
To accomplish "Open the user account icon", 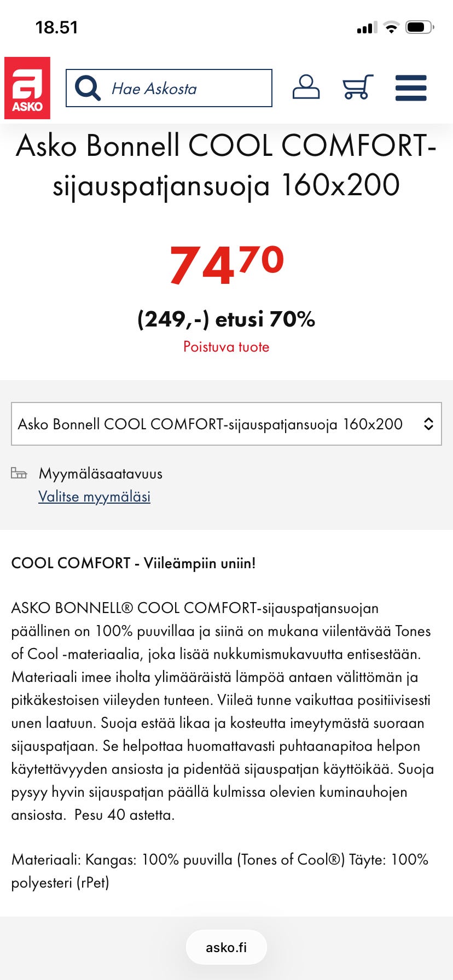I will coord(306,87).
